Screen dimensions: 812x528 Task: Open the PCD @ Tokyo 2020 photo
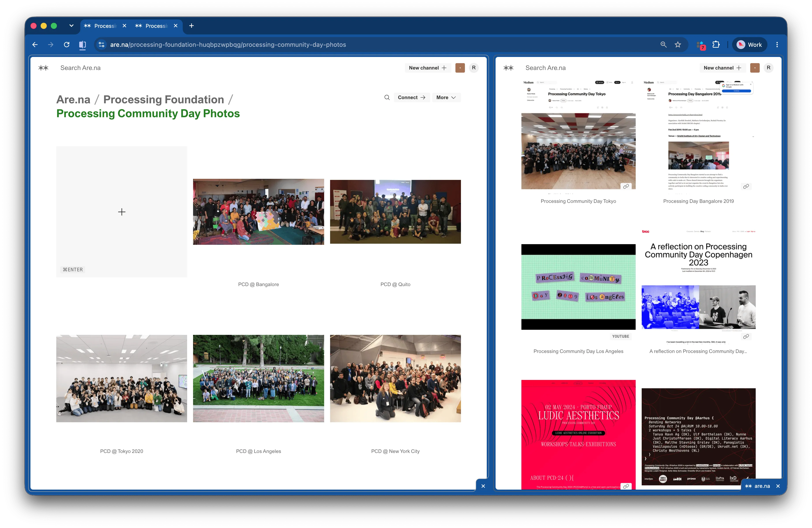[122, 379]
